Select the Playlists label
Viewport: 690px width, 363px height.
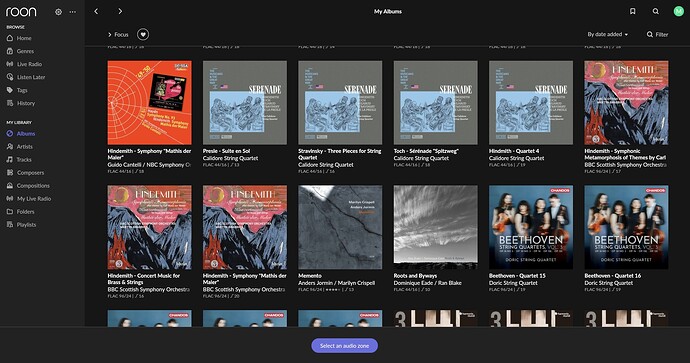[x=26, y=224]
